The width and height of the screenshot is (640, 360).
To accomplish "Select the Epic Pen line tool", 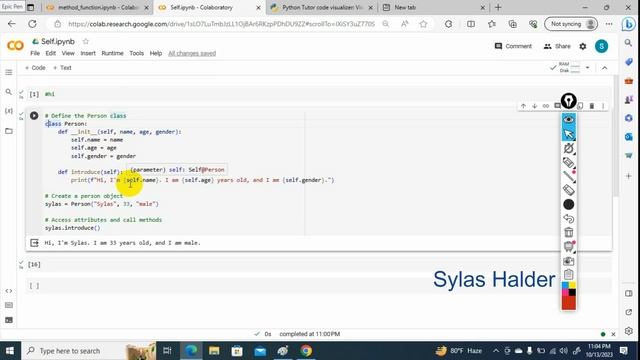I will 569,176.
